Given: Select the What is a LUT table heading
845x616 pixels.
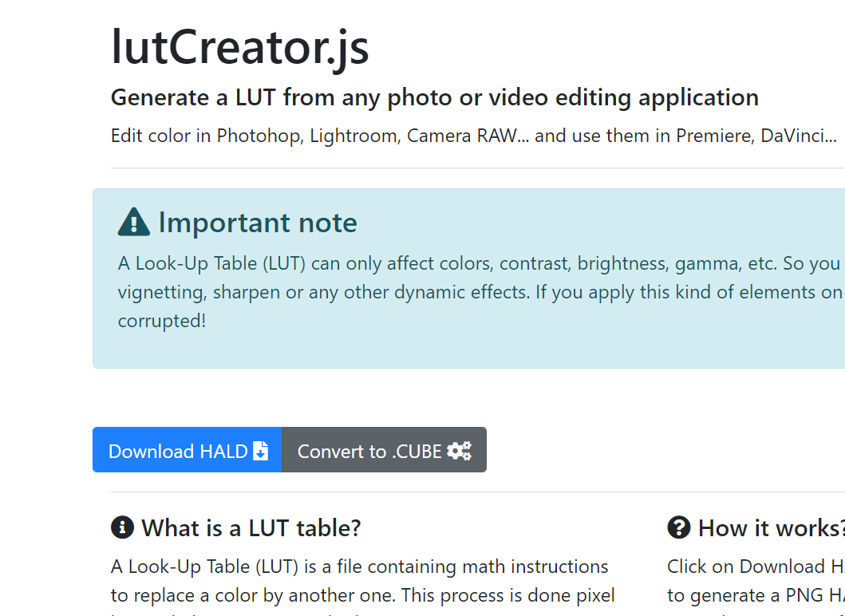Looking at the screenshot, I should tap(250, 528).
